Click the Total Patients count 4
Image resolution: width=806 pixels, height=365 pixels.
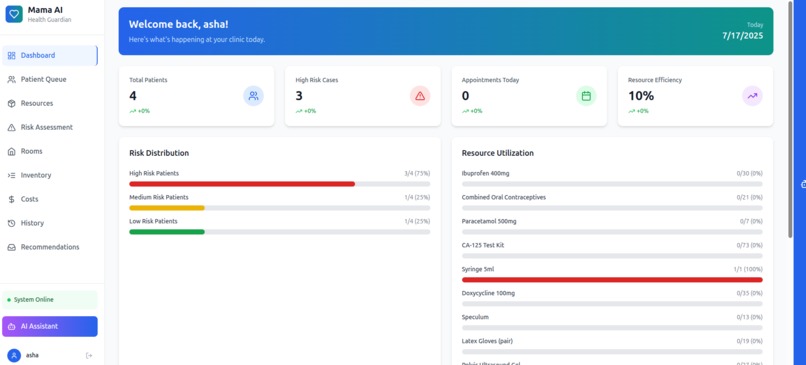133,96
